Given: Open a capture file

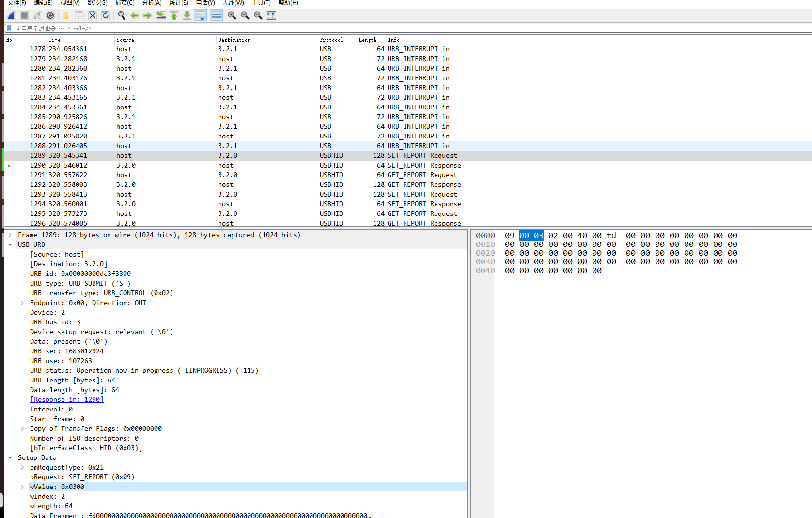Looking at the screenshot, I should [x=66, y=15].
